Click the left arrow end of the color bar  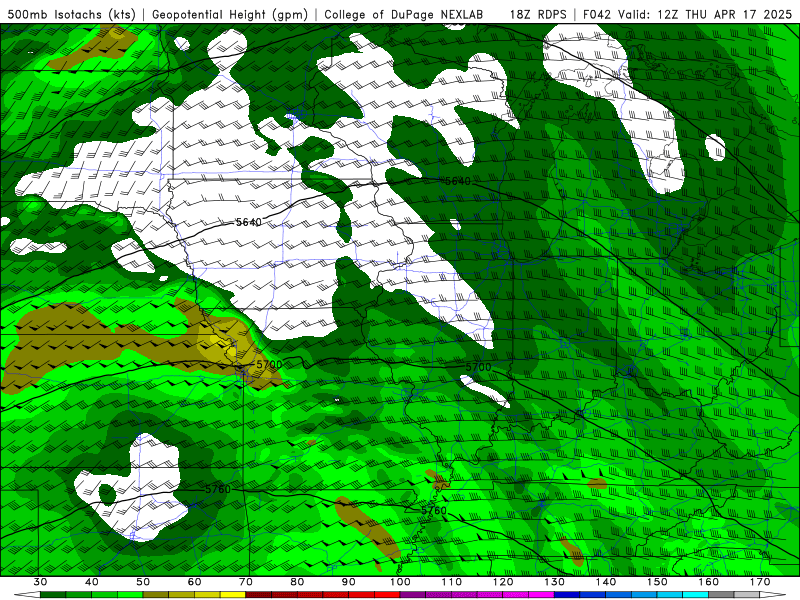[28, 594]
